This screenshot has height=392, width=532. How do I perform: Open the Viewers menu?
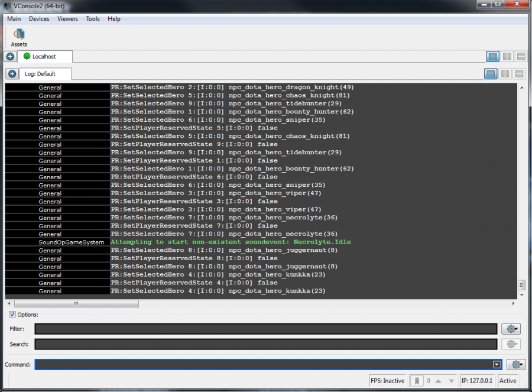click(x=67, y=19)
